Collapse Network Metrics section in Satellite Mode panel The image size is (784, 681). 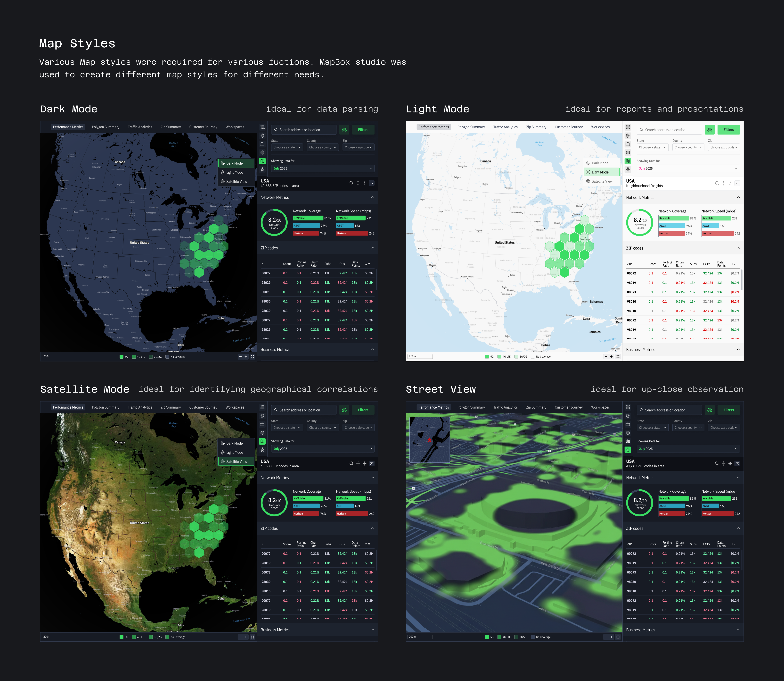pyautogui.click(x=372, y=478)
